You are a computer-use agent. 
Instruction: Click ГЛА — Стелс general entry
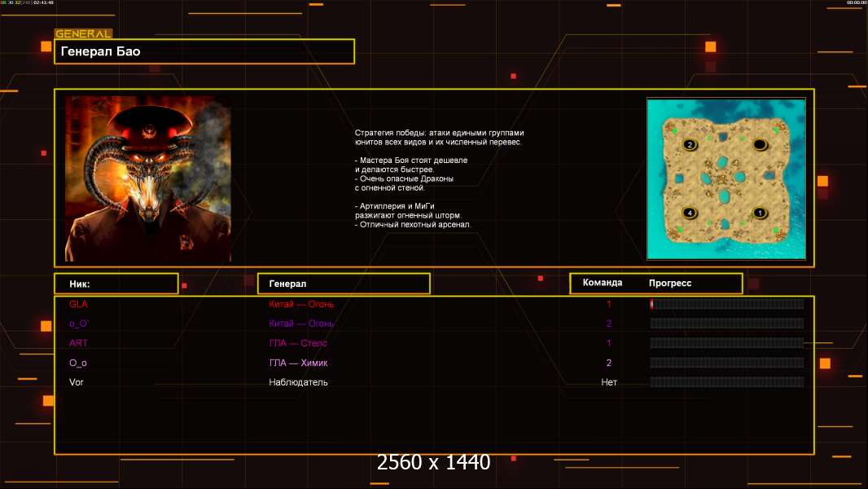(x=298, y=343)
